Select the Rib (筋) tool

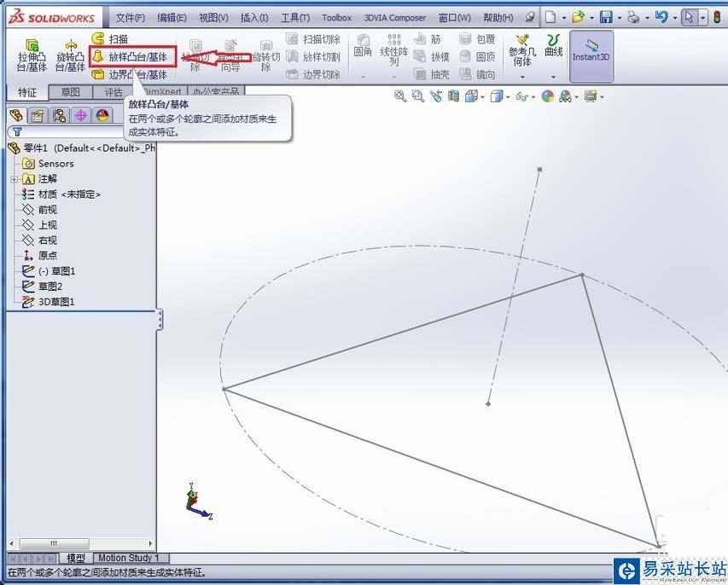click(427, 39)
